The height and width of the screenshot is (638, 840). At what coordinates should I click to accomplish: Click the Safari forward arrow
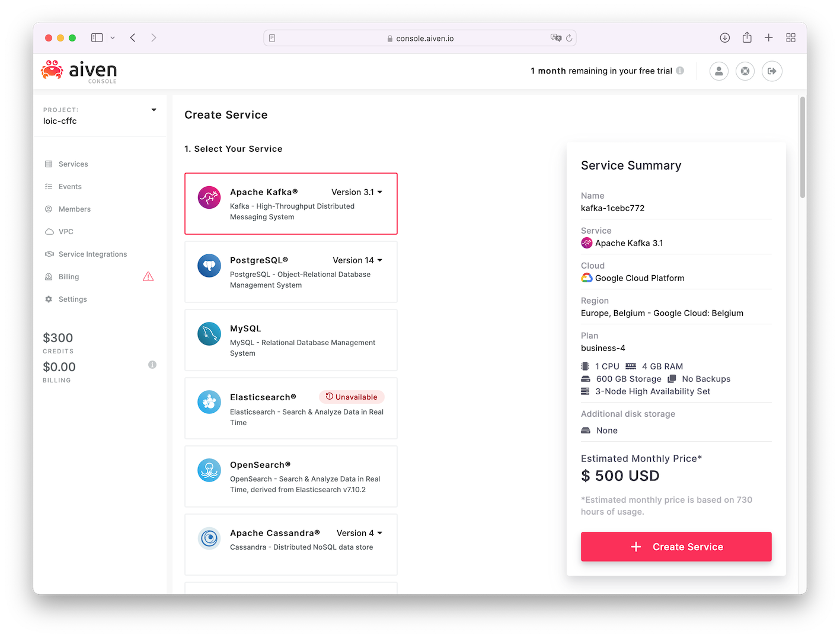pyautogui.click(x=154, y=38)
